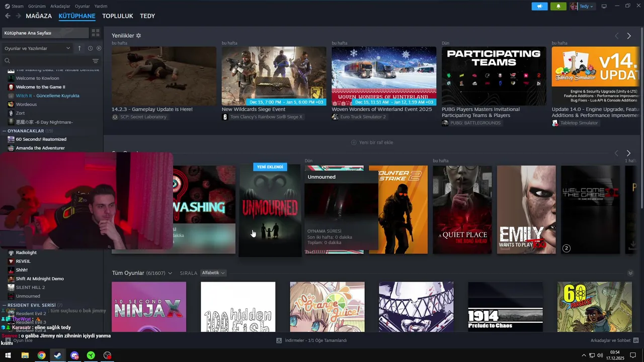Click the library search field
This screenshot has height=362, width=644.
click(48, 61)
